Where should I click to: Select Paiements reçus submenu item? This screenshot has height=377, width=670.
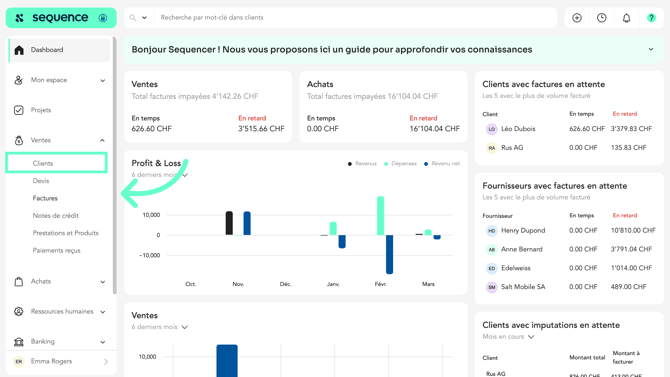[x=56, y=250]
